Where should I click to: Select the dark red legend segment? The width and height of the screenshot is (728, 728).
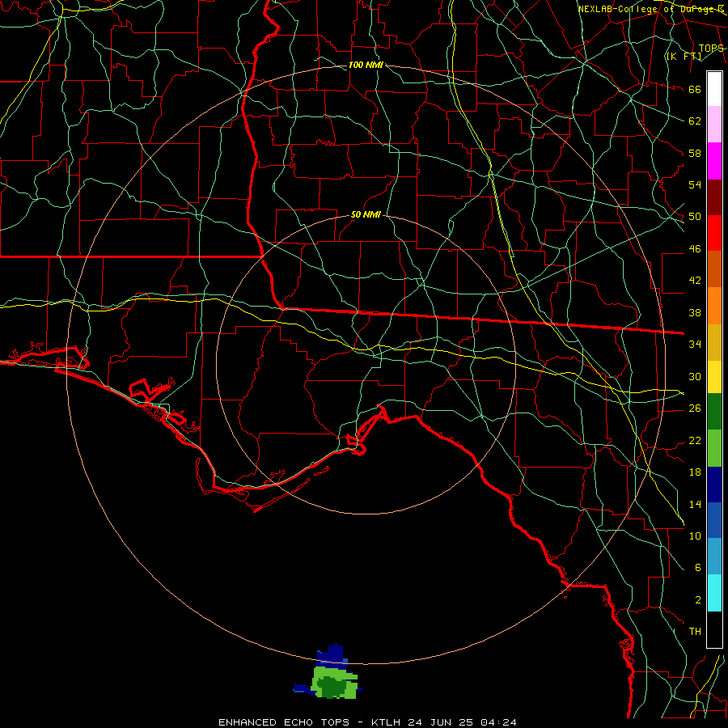pyautogui.click(x=714, y=197)
